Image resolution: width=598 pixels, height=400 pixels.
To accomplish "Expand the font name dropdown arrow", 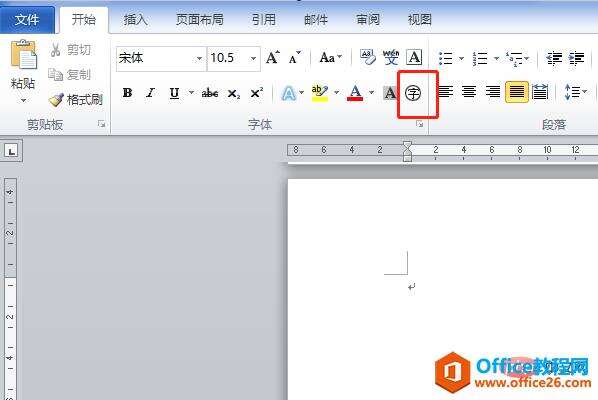I will (199, 59).
